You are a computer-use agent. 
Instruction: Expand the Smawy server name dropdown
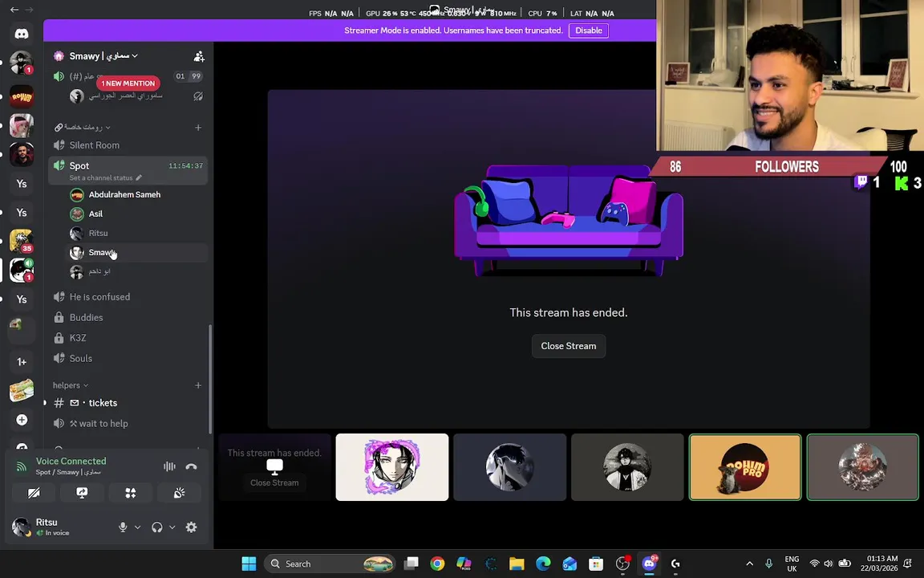pos(103,56)
